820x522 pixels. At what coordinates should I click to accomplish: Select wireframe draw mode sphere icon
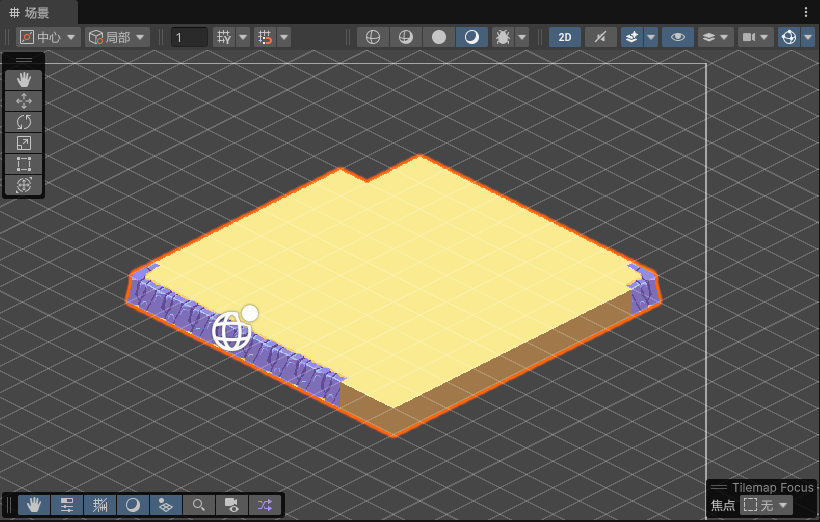point(373,37)
